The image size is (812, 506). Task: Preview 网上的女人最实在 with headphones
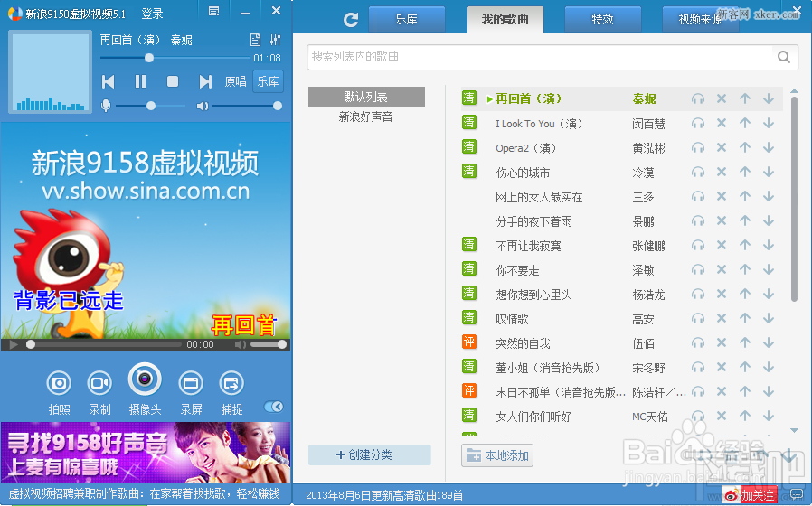(698, 197)
